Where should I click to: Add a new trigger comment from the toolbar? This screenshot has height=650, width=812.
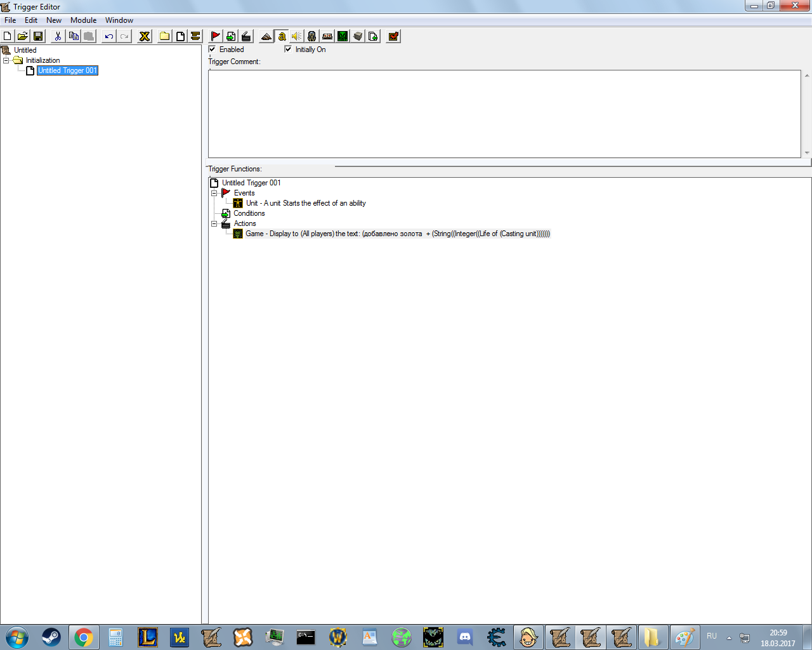(195, 36)
